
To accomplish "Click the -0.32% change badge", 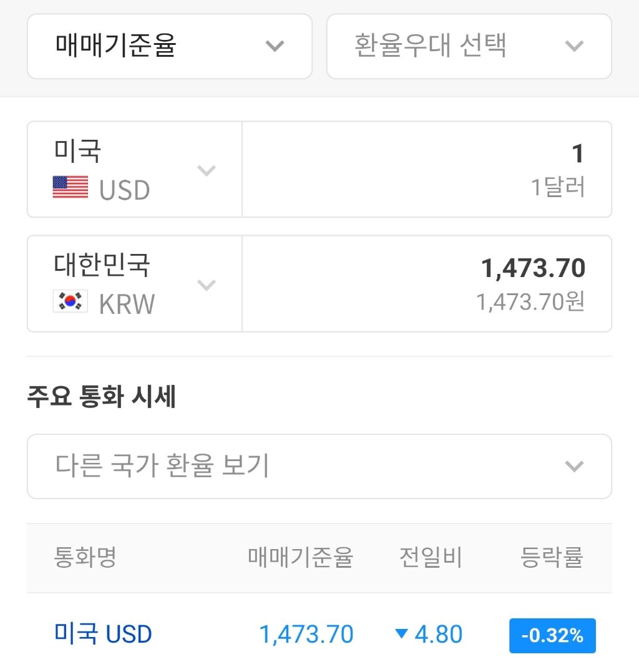I will [x=552, y=636].
